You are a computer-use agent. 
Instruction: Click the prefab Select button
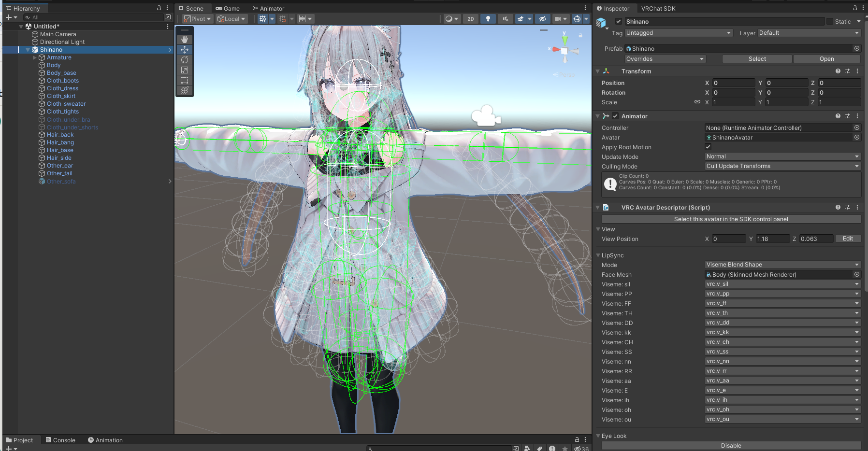pyautogui.click(x=757, y=59)
